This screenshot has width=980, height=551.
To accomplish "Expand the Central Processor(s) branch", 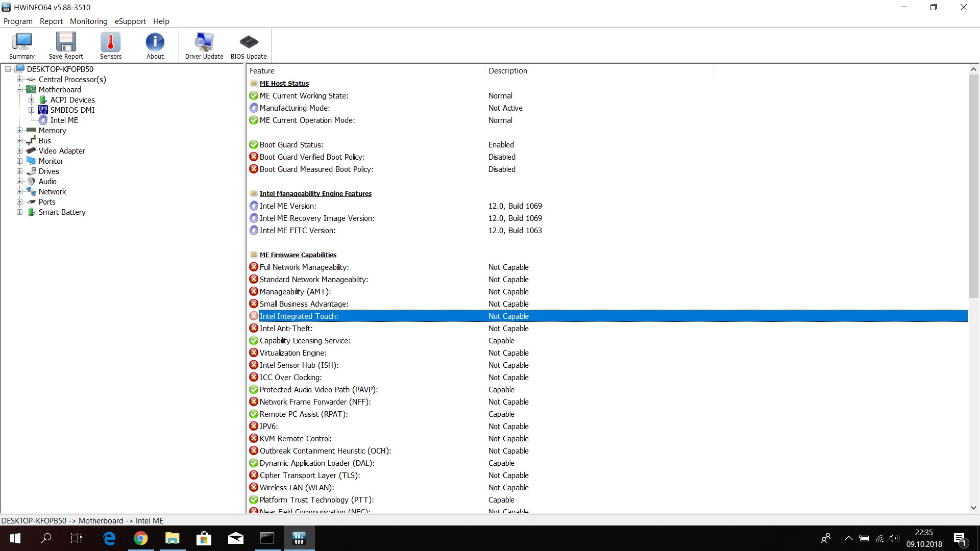I will [20, 80].
